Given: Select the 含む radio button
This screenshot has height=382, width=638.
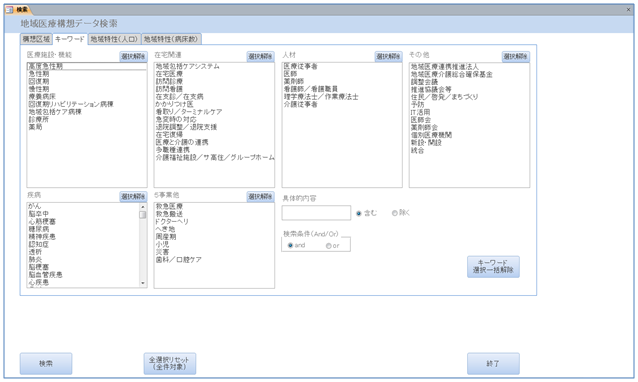Looking at the screenshot, I should (x=358, y=213).
